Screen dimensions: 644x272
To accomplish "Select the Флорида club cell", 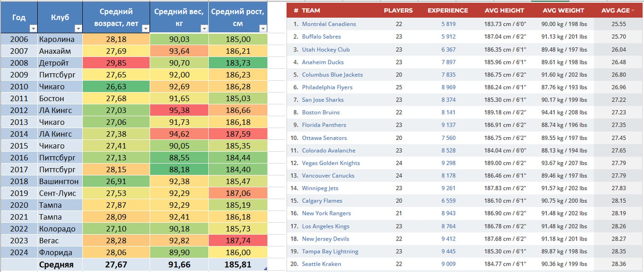I will [x=60, y=253].
